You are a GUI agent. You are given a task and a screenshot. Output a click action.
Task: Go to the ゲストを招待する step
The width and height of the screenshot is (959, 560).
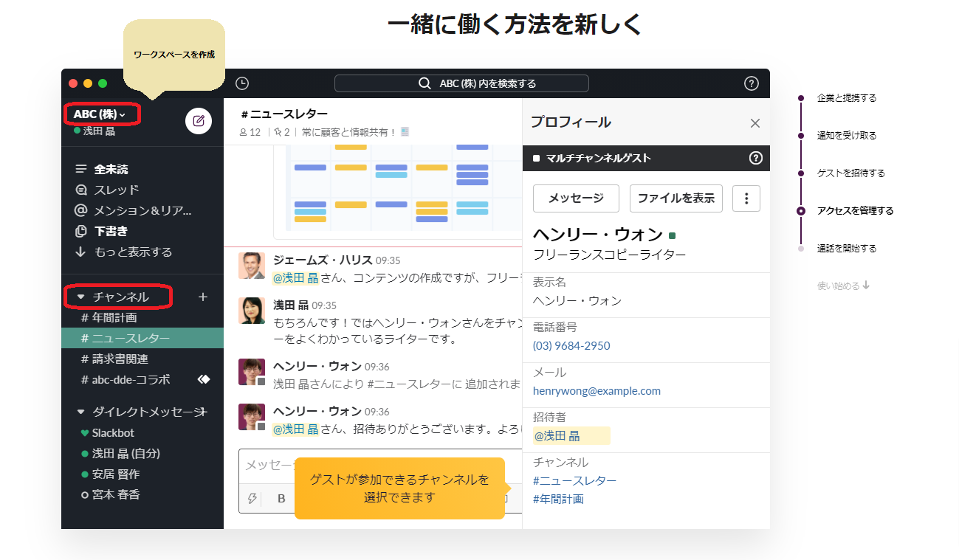tap(850, 173)
